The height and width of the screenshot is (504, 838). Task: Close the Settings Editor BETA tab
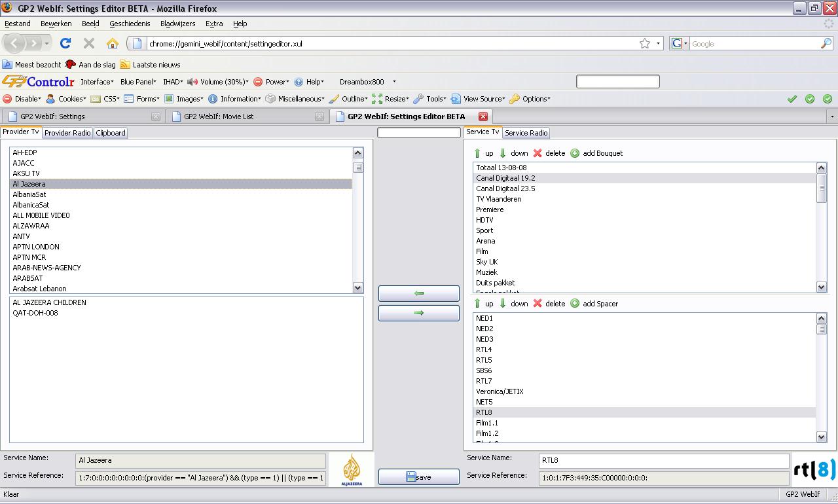tap(483, 117)
